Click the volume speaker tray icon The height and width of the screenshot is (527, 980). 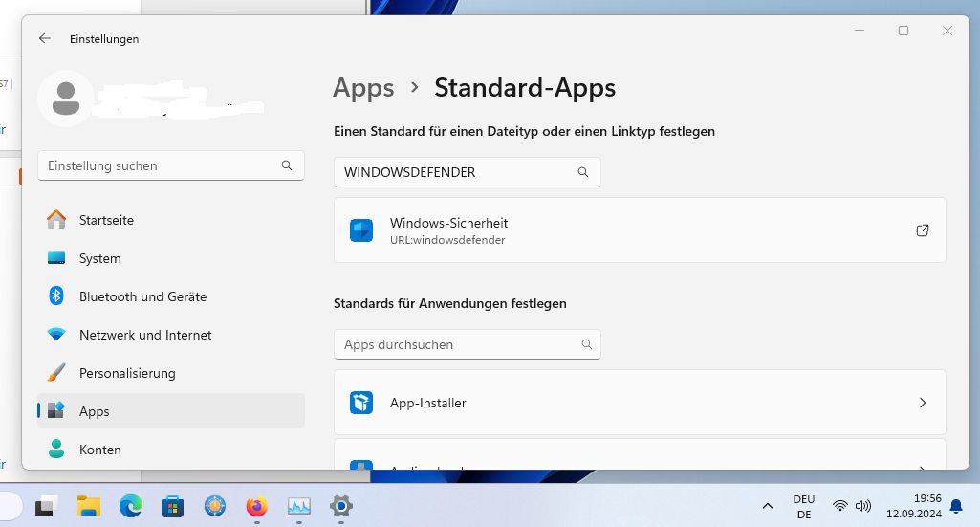(x=863, y=506)
